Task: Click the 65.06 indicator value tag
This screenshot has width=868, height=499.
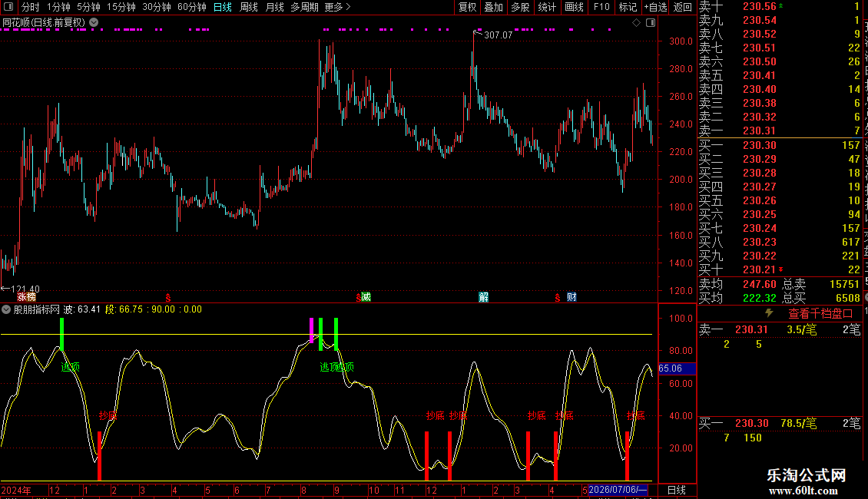Action: click(677, 368)
